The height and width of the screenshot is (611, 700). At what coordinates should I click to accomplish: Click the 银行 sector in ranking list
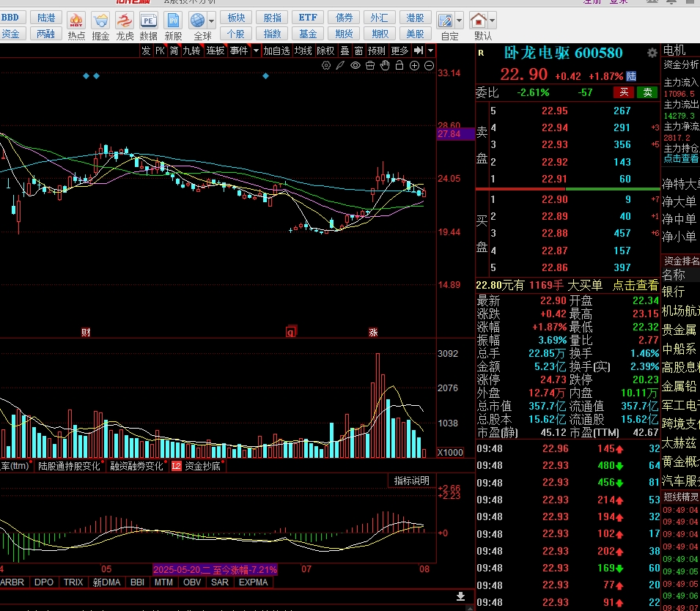pyautogui.click(x=673, y=292)
